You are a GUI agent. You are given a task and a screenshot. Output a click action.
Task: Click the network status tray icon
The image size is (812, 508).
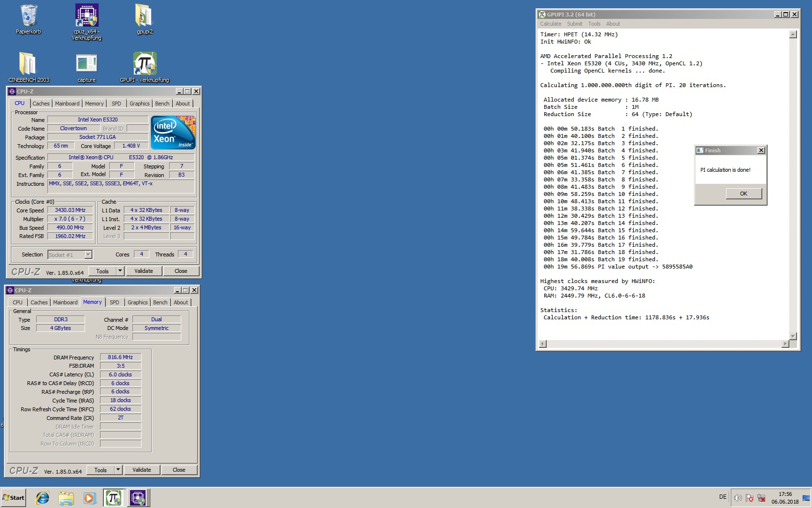pos(761,498)
